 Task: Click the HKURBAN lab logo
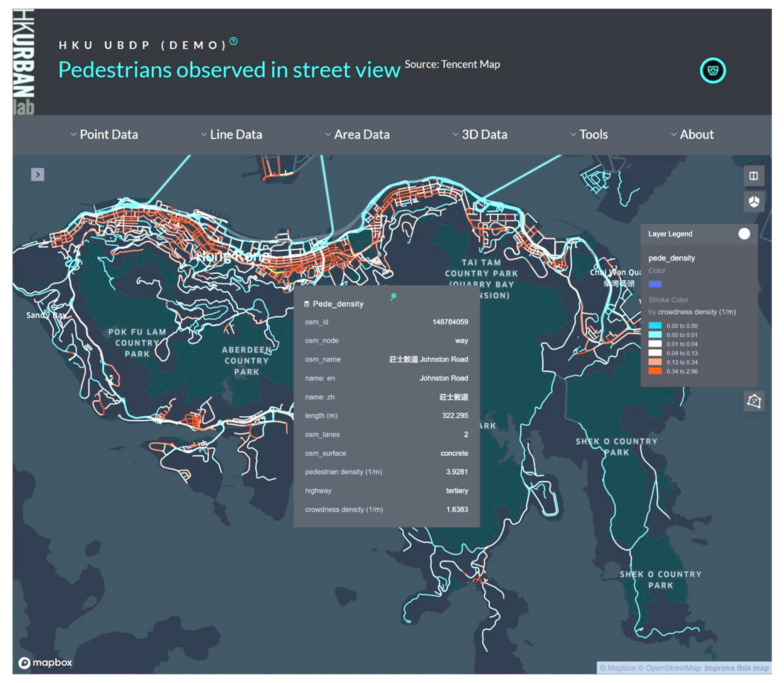coord(24,62)
